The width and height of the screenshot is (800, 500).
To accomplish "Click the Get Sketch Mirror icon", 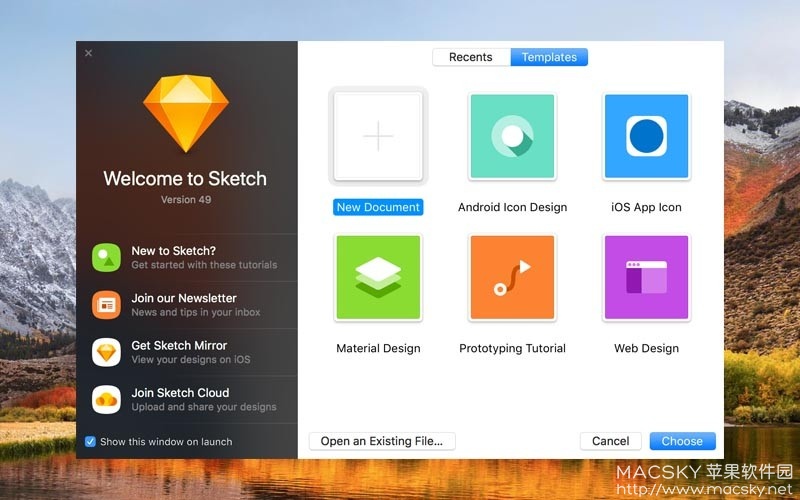I will (x=106, y=353).
